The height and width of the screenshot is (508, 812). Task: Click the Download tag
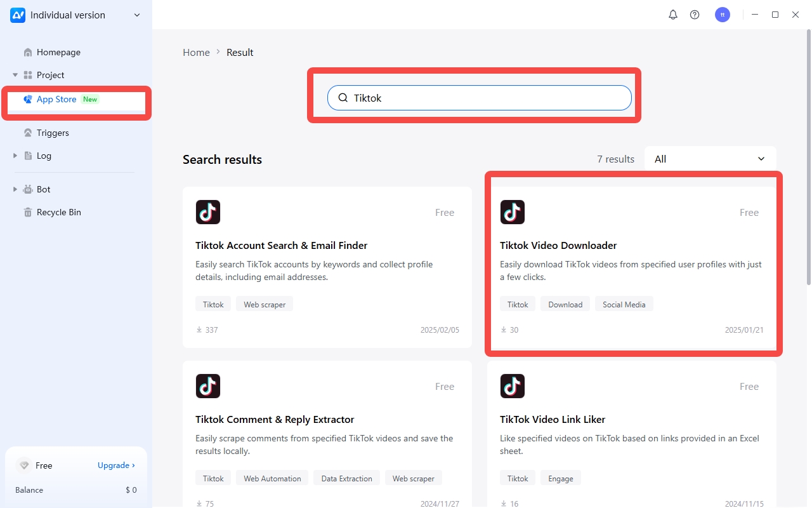565,304
